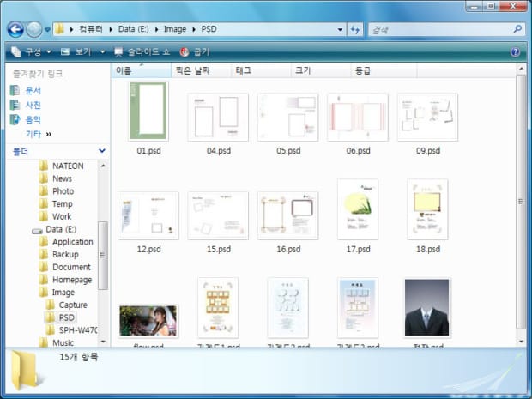
Task: Click the blue help question mark icon
Action: (x=515, y=51)
